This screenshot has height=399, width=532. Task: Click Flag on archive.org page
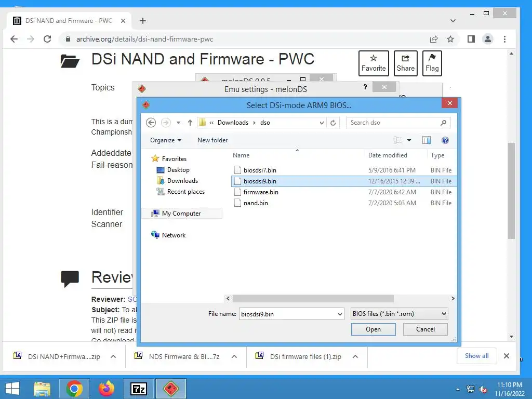(432, 63)
